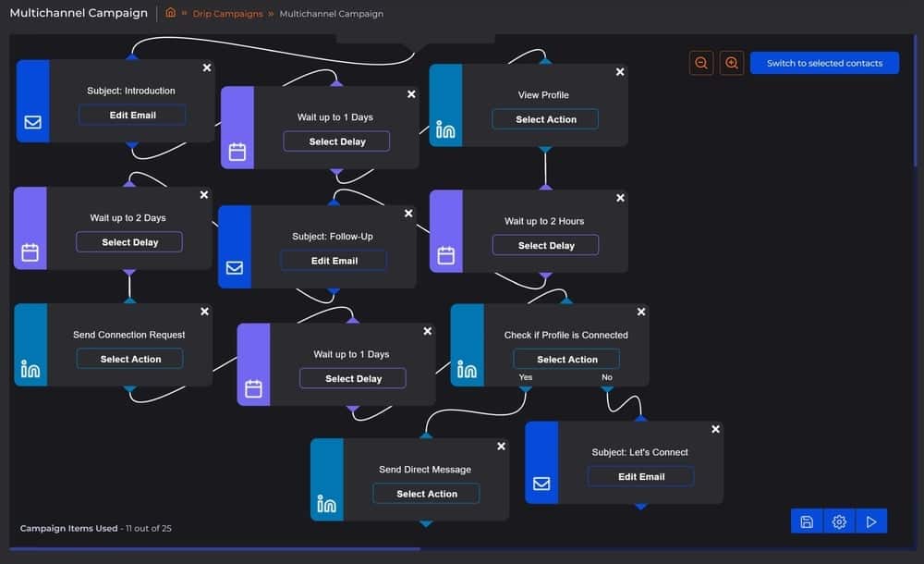Start the campaign with the play icon
Screen dimensions: 924x564
click(x=870, y=521)
